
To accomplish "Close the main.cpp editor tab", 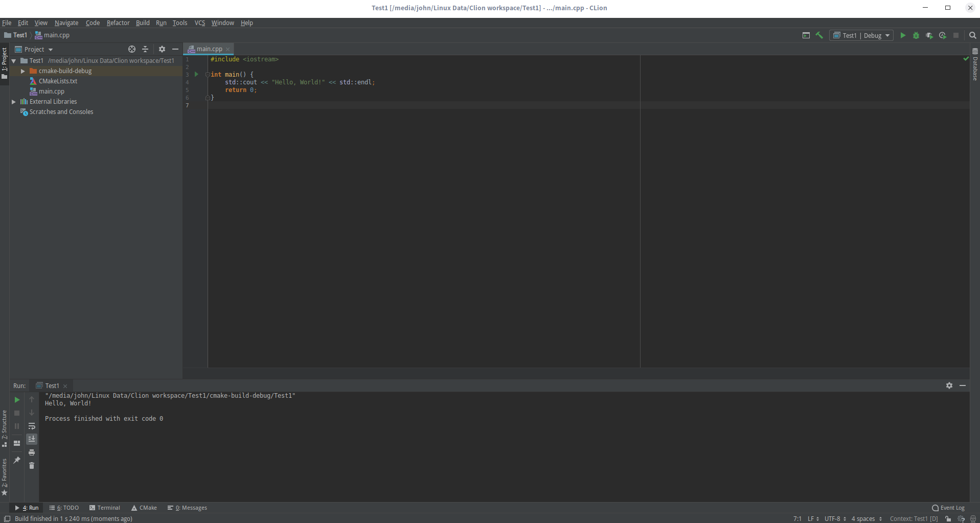I will point(228,49).
